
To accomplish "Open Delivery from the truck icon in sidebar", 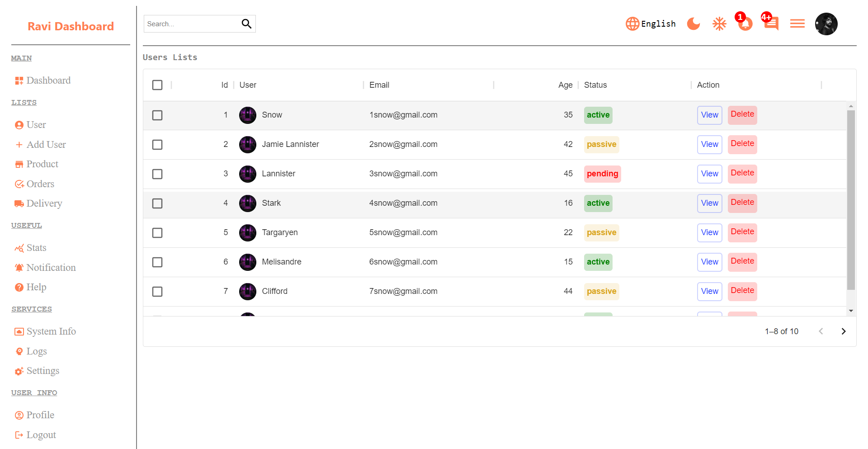I will (19, 203).
